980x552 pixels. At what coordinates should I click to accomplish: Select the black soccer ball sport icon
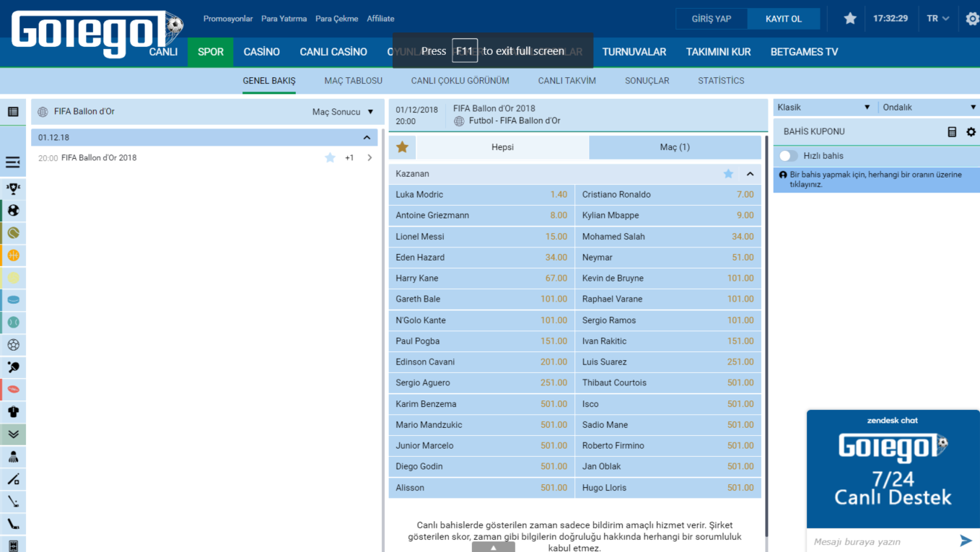point(13,211)
